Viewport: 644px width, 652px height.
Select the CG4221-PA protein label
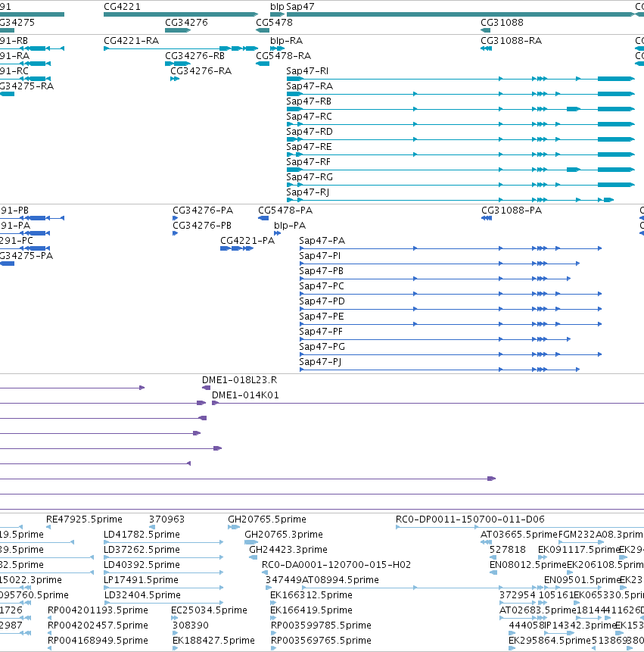247,241
